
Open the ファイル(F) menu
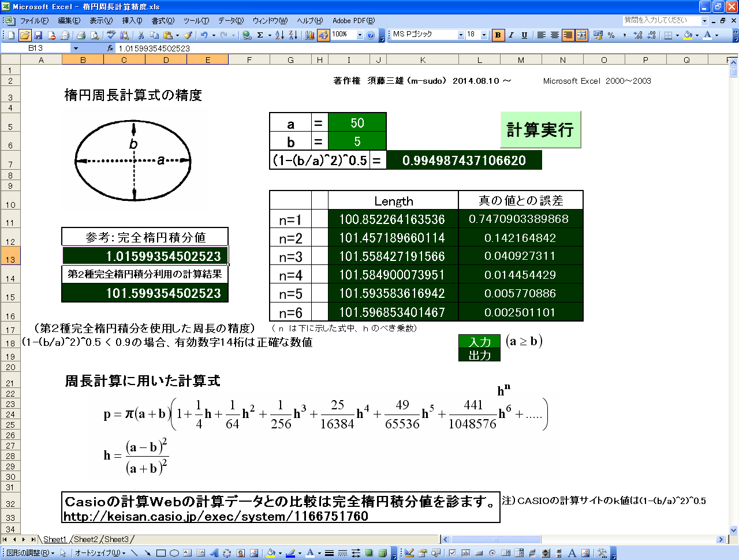pos(34,21)
